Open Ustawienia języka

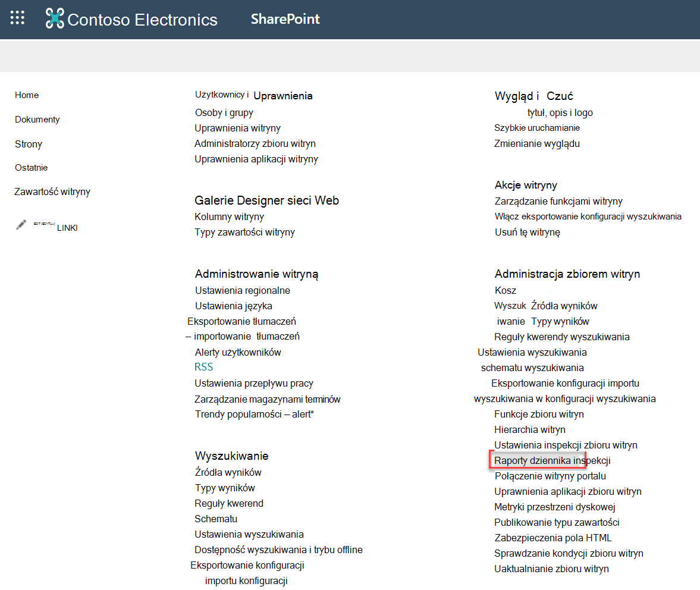(x=234, y=306)
